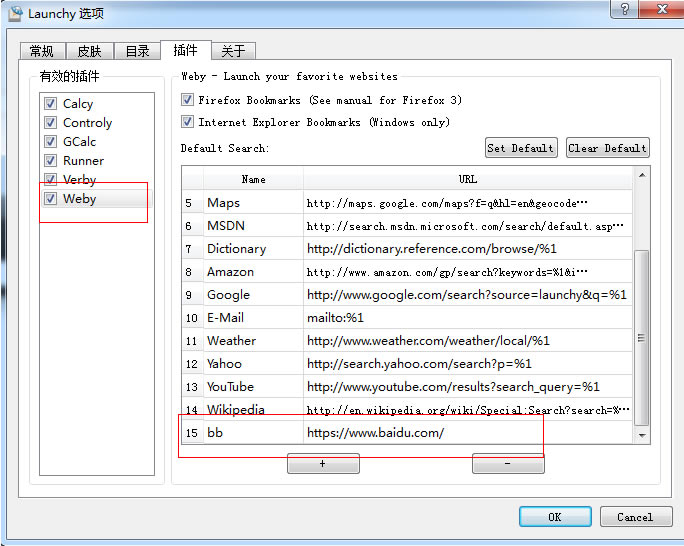Go to the 关于 tab
This screenshot has height=546, width=684.
(x=233, y=51)
